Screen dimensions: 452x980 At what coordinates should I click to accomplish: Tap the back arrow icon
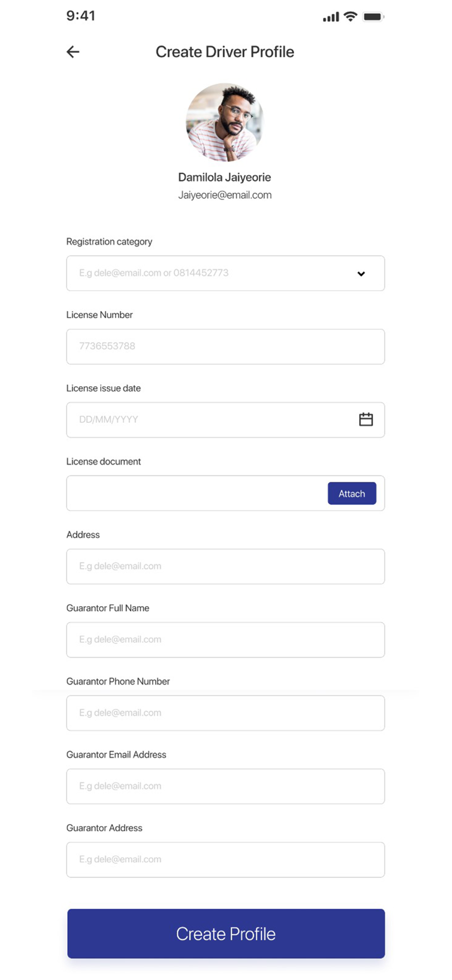(73, 52)
